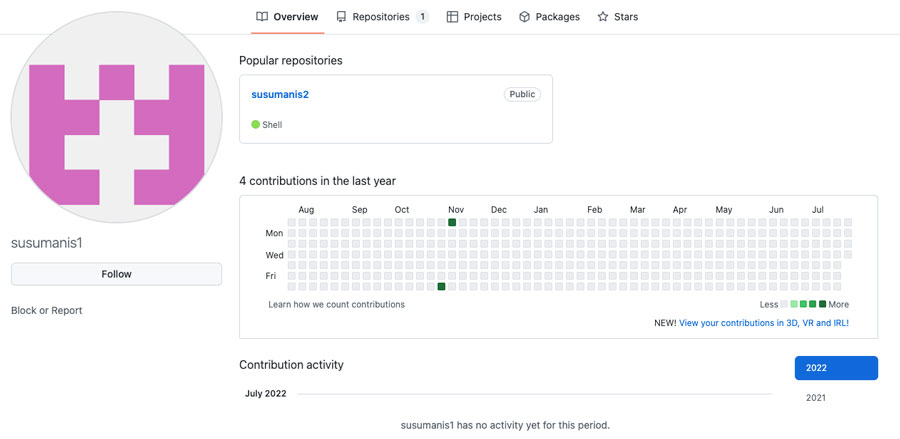The width and height of the screenshot is (900, 439).
Task: Click the Aug month label on graph
Action: pyautogui.click(x=307, y=210)
